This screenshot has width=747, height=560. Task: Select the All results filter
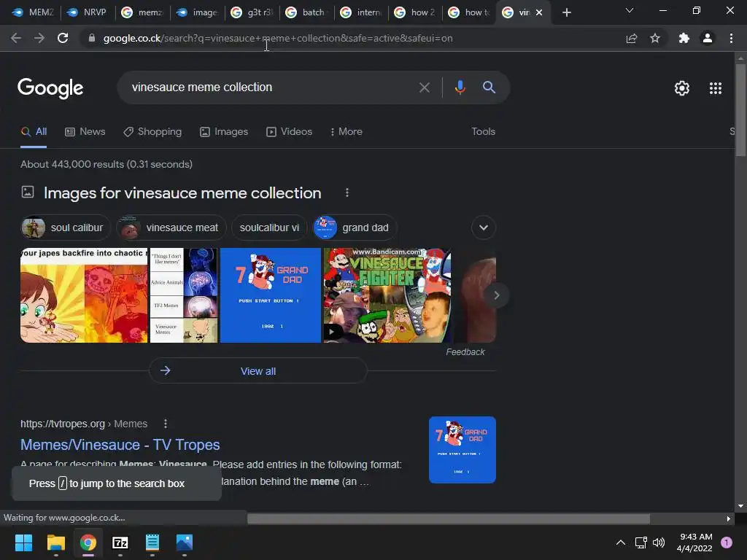pos(34,131)
